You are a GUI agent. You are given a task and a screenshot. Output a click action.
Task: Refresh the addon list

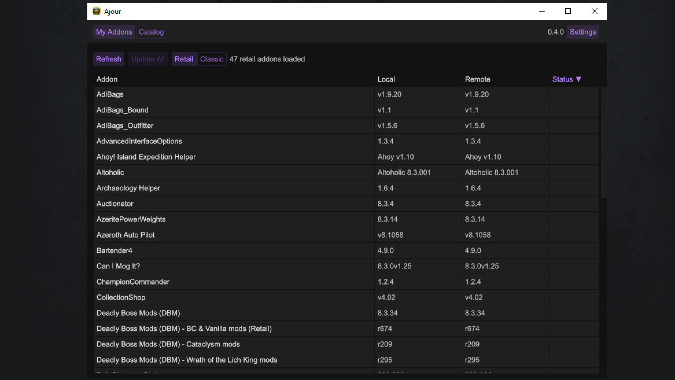tap(108, 59)
